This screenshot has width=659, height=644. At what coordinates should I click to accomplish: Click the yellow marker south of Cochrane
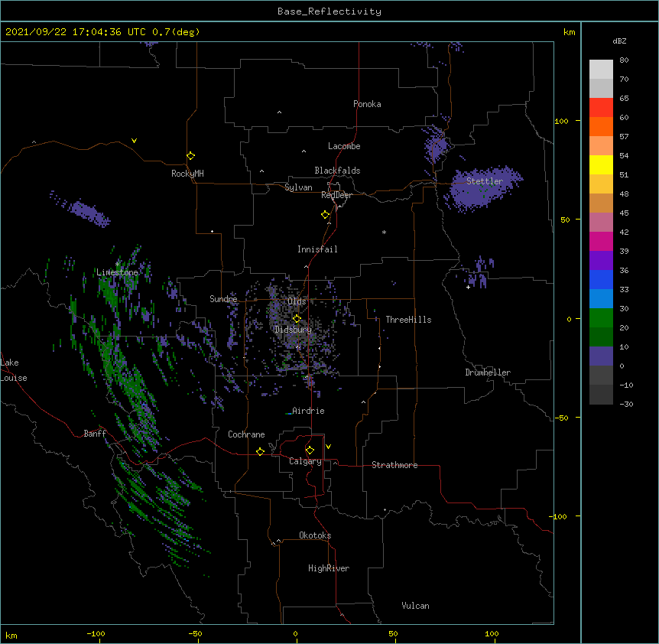pyautogui.click(x=260, y=451)
